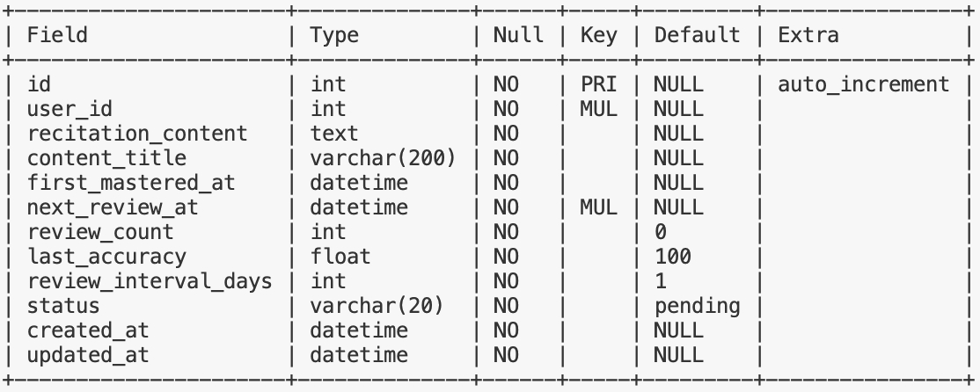Select the 'updated_at' field name

point(88,355)
